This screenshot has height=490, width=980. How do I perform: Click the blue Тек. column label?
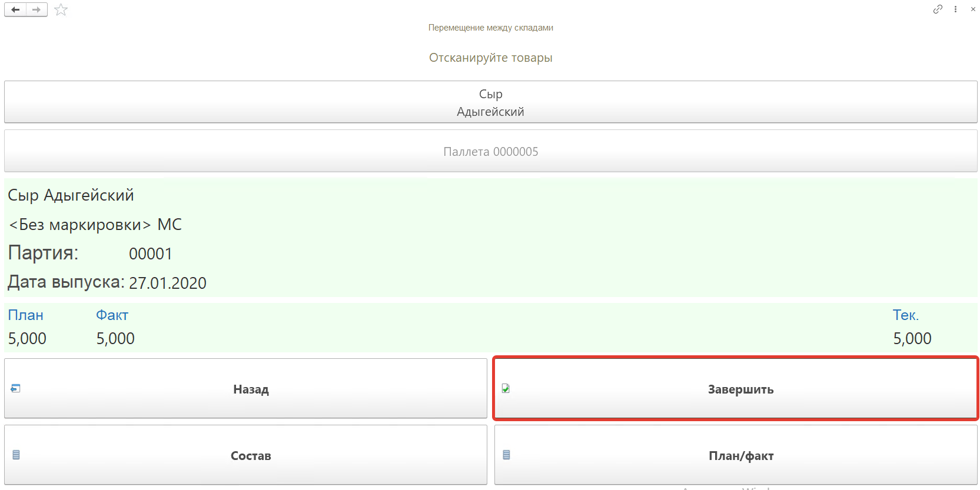pyautogui.click(x=905, y=315)
